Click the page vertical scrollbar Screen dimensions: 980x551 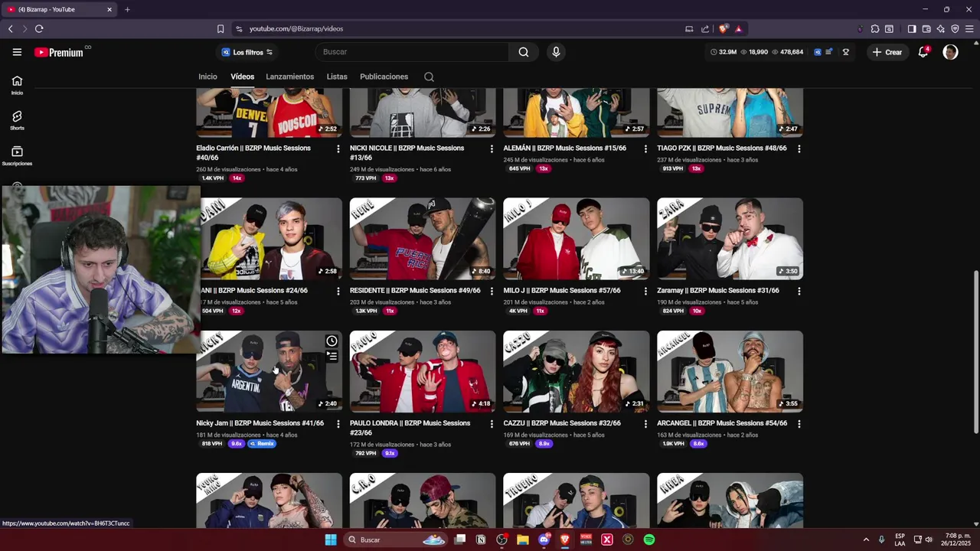[975, 352]
